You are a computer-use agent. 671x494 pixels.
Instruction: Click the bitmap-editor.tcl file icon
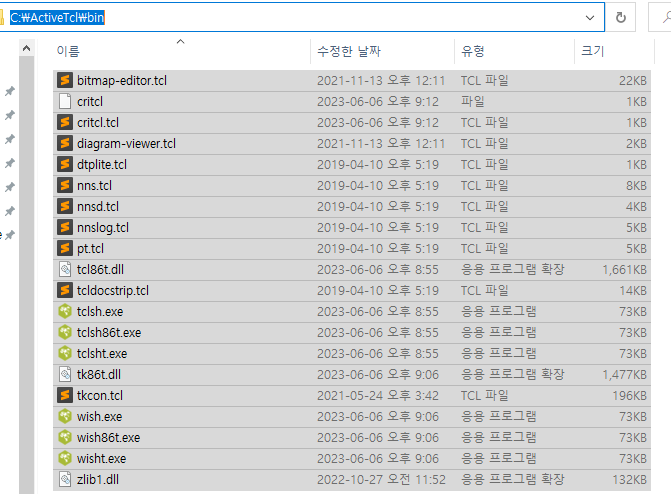click(x=65, y=80)
